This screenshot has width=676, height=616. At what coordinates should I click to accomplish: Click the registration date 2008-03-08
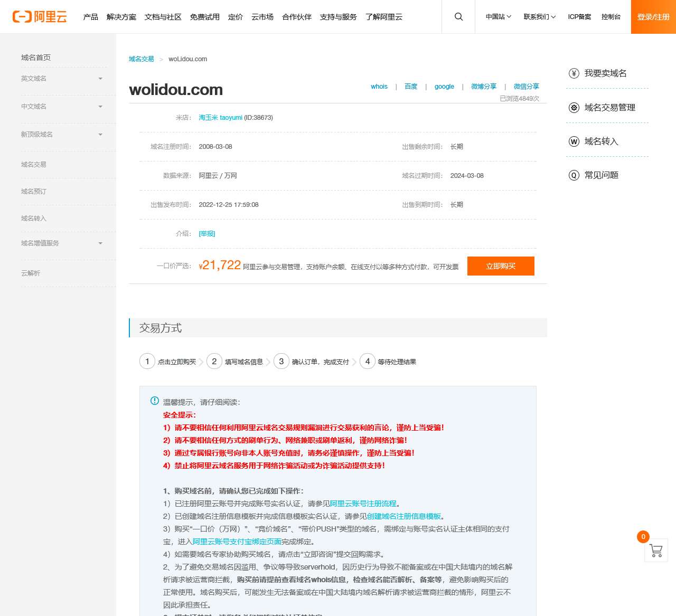coord(215,147)
